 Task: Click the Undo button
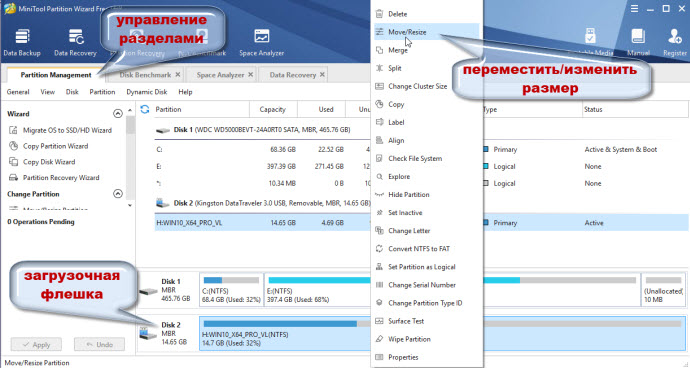point(99,344)
